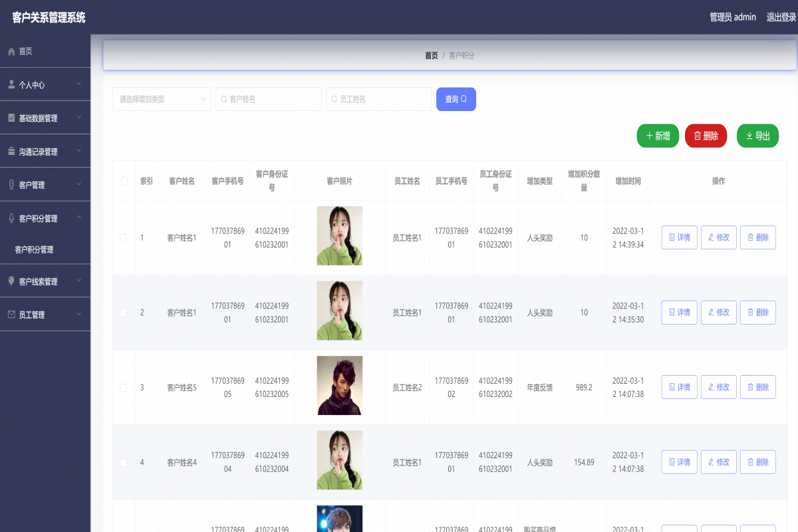This screenshot has height=532, width=798.
Task: Tick the checkbox for row 1
Action: pos(124,237)
